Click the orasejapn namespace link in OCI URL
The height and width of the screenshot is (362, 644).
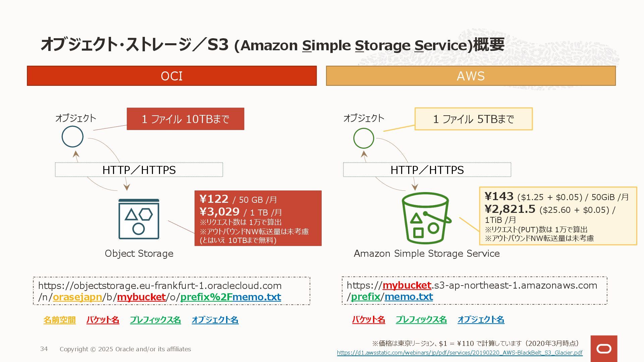(77, 297)
